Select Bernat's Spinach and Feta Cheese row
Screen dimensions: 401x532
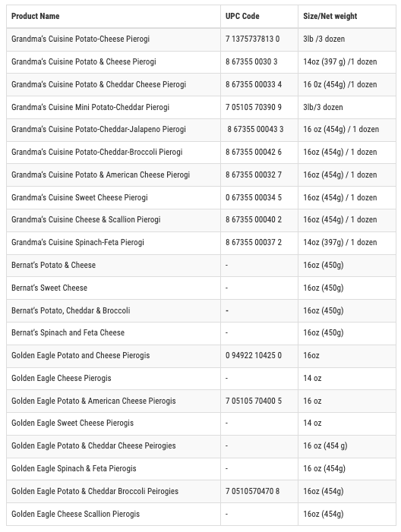click(x=201, y=333)
